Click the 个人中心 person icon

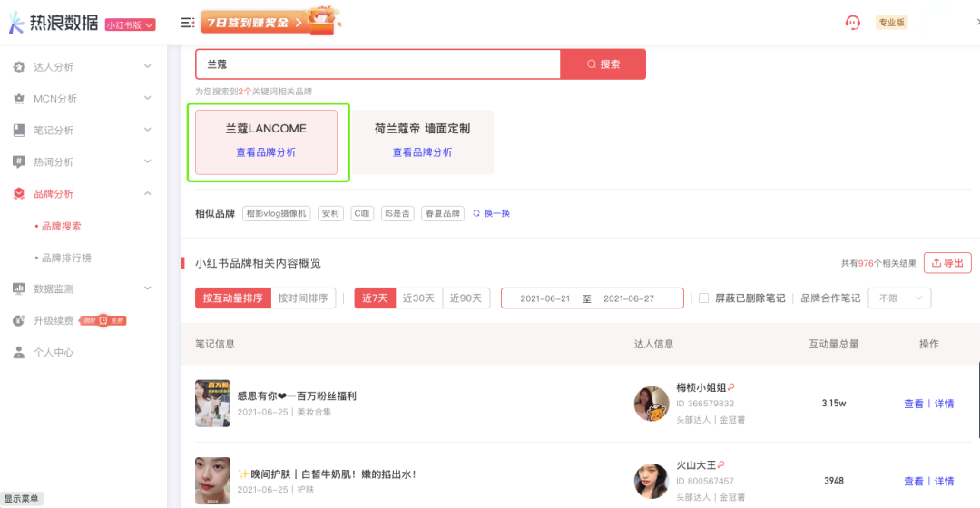coord(19,352)
